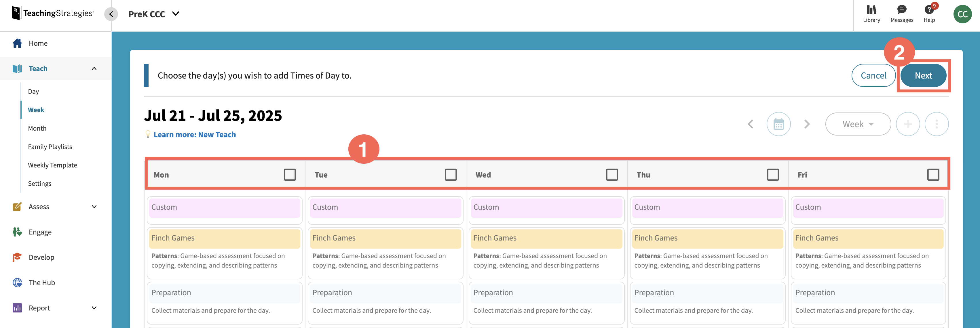Click the Next button
This screenshot has height=328, width=980.
click(923, 75)
